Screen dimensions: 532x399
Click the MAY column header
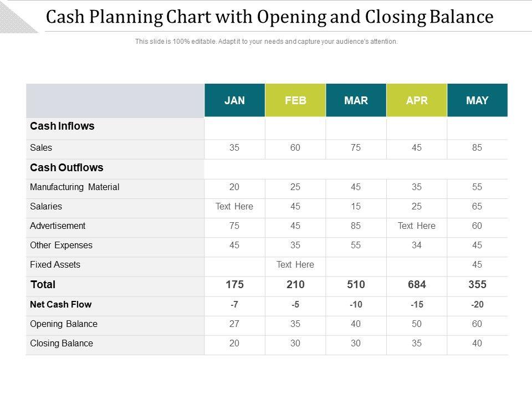477,100
